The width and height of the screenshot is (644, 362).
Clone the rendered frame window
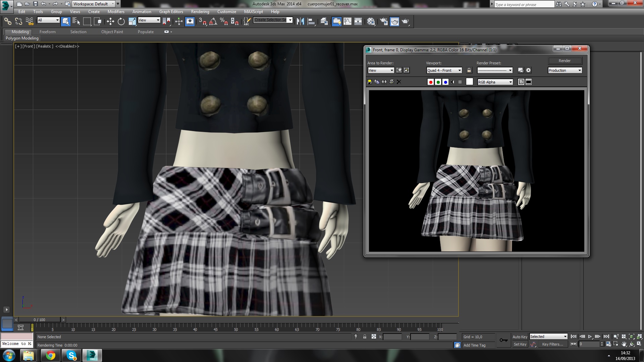click(384, 82)
